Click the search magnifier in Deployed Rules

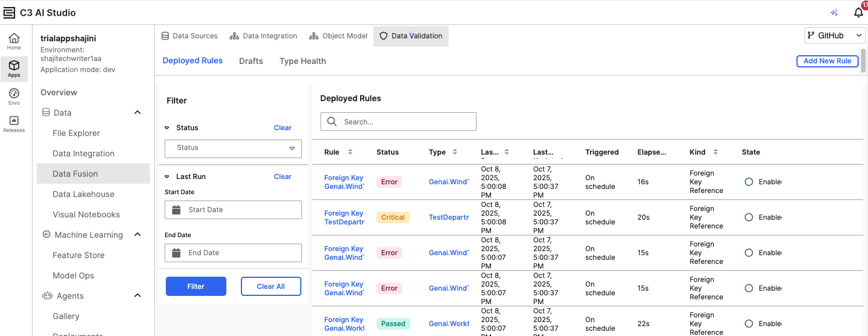point(332,121)
